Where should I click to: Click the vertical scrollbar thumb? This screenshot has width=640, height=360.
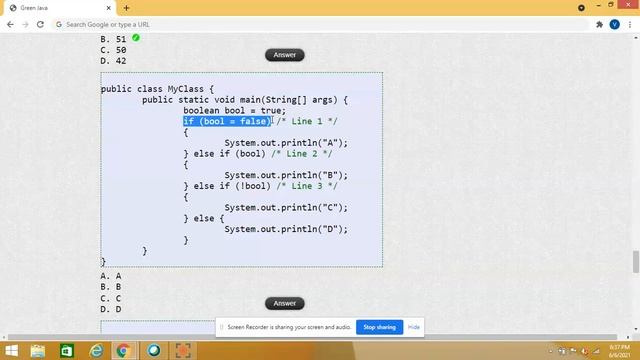[636, 262]
